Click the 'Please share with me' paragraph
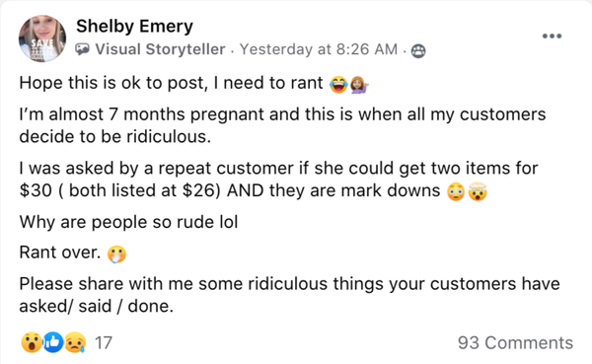592x364 pixels. click(x=289, y=295)
